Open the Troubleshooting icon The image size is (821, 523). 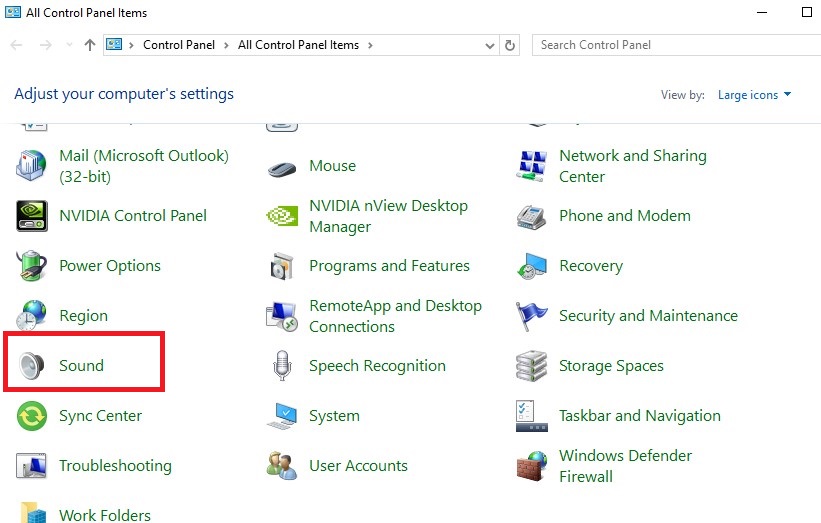pyautogui.click(x=31, y=465)
